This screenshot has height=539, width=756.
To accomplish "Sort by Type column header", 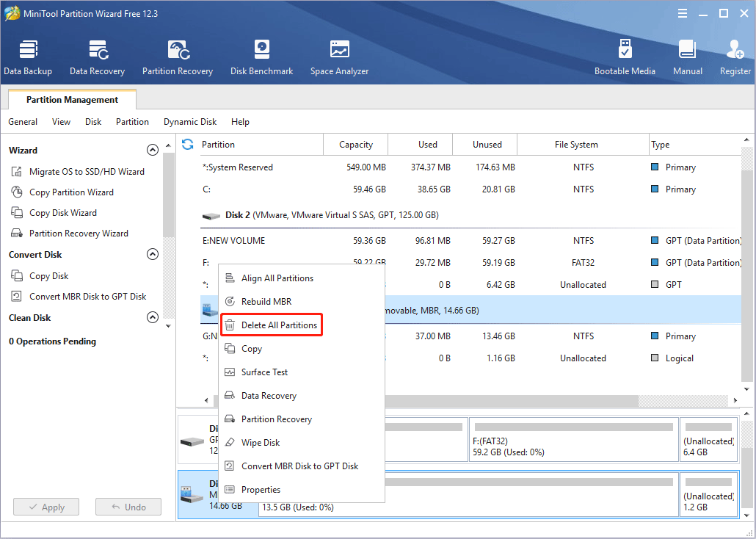I will [x=695, y=144].
